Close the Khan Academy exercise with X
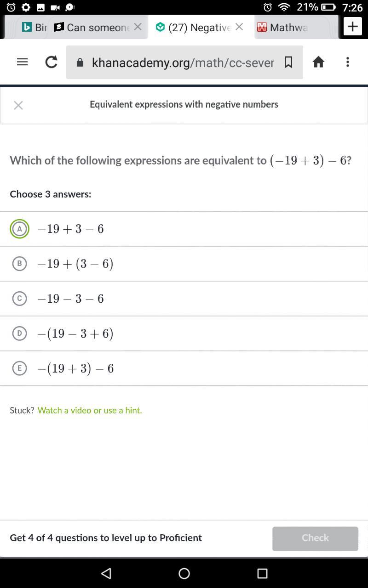Viewport: 368px width, 588px height. pos(18,105)
